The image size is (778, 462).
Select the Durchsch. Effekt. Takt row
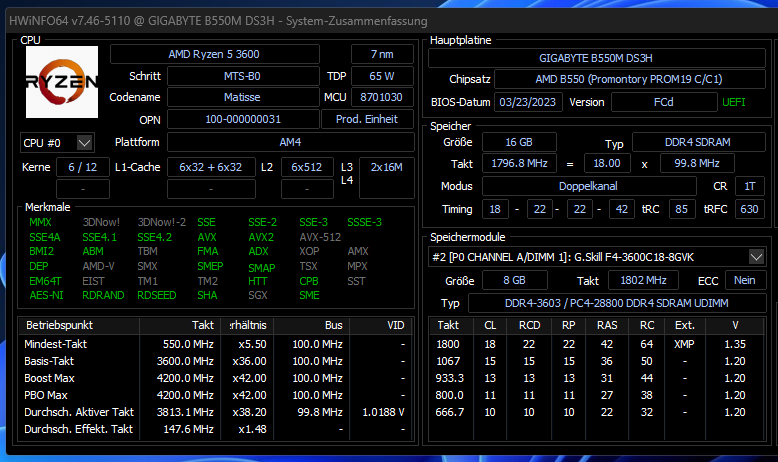(x=215, y=429)
